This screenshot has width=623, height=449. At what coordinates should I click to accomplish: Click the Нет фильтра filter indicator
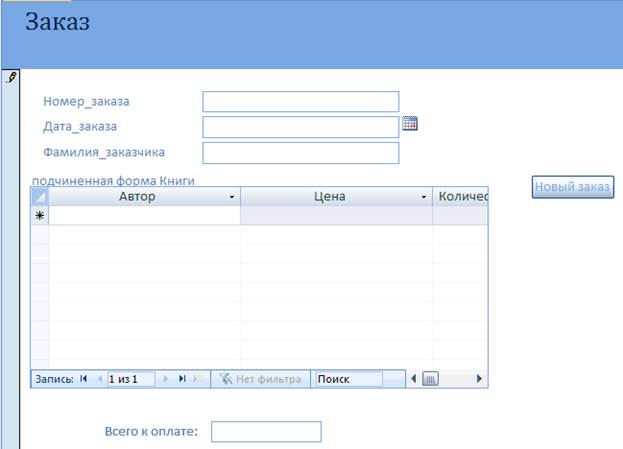coord(261,379)
